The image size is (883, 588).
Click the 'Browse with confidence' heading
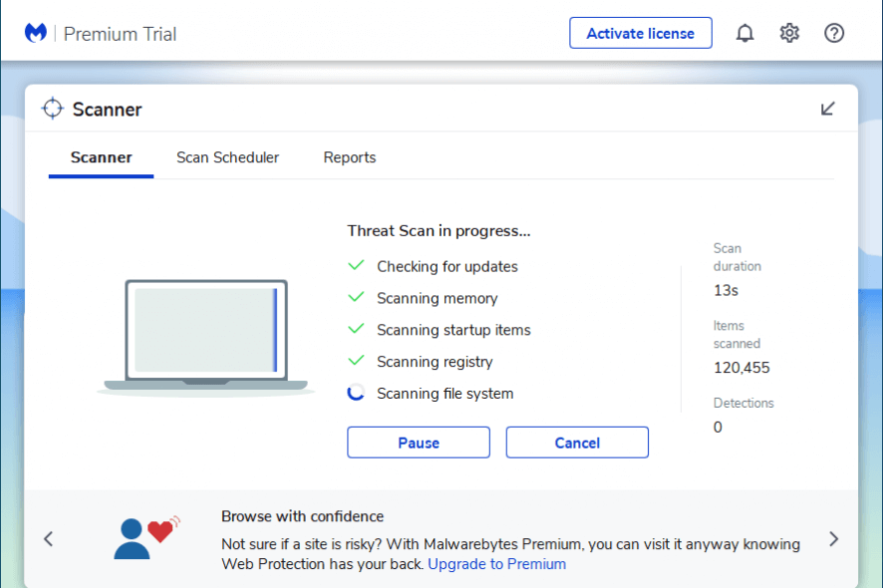(x=302, y=516)
